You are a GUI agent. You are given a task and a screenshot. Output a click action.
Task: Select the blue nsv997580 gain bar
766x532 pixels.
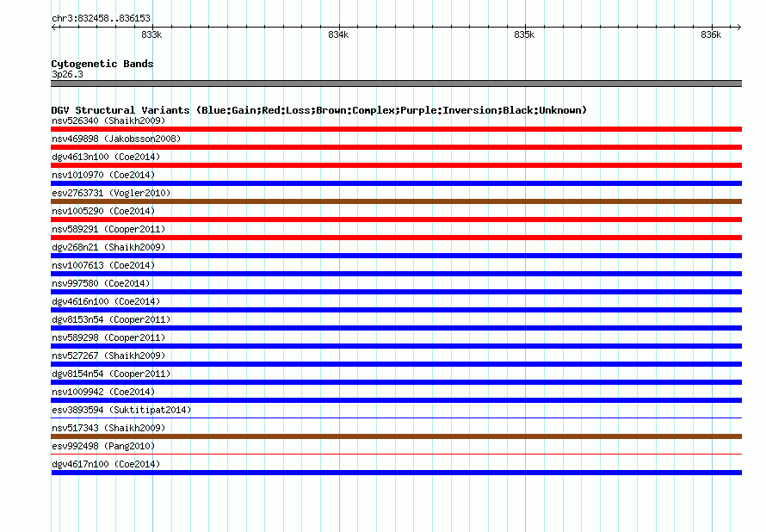(396, 292)
